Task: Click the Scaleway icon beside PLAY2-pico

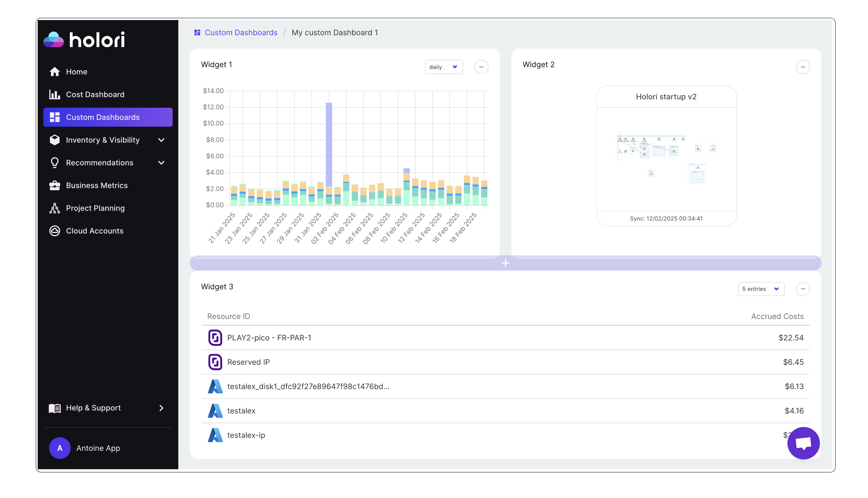Action: 215,338
